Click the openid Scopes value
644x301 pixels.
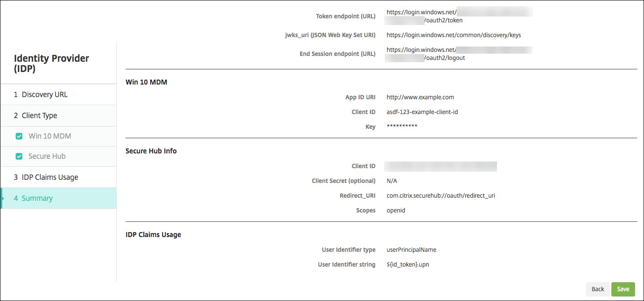[x=396, y=210]
